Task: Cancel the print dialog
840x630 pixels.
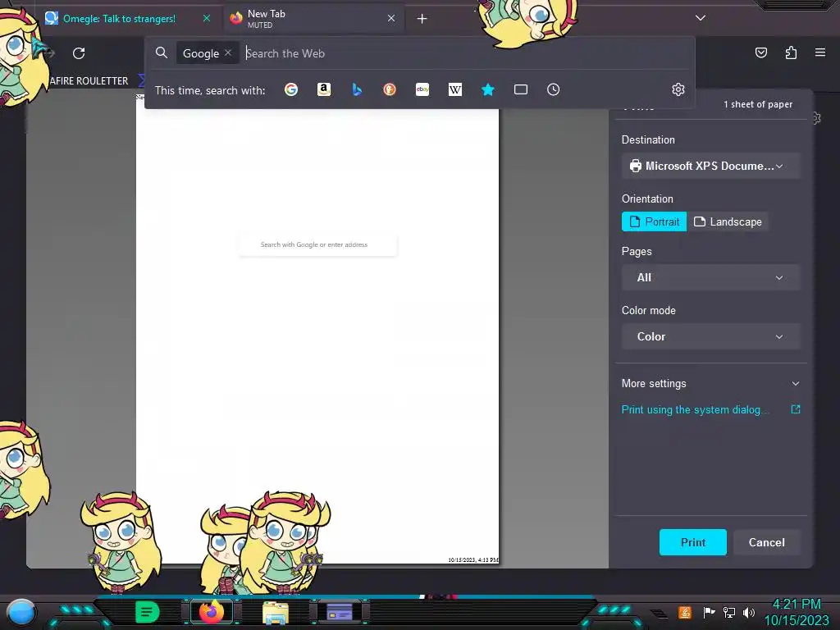Action: pyautogui.click(x=767, y=542)
